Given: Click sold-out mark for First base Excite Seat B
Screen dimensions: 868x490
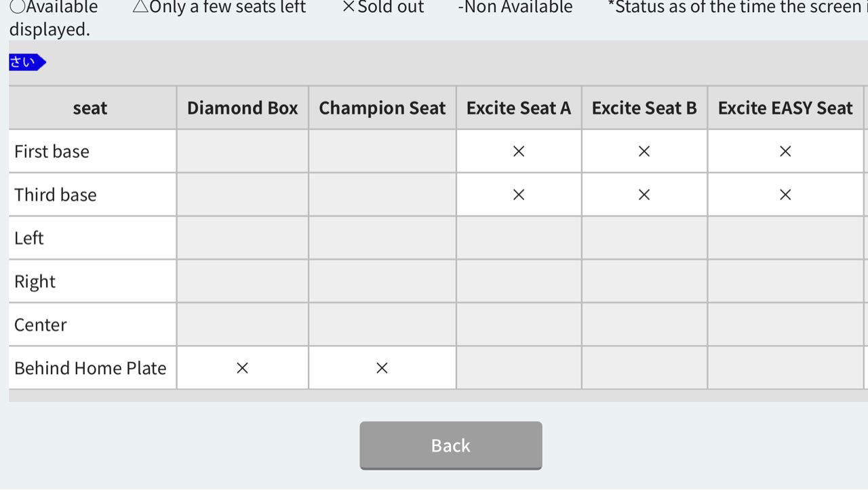Looking at the screenshot, I should [644, 152].
